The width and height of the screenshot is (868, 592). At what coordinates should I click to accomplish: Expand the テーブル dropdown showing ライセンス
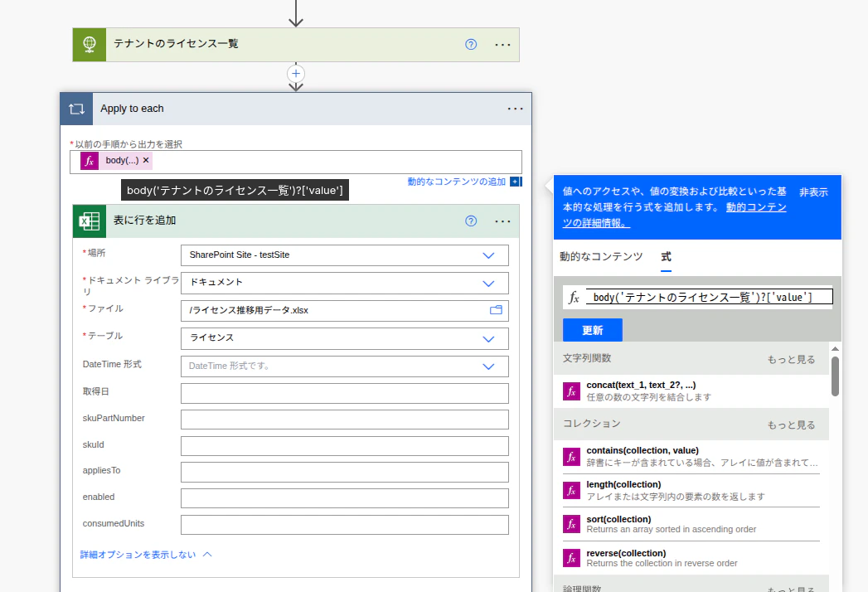(488, 339)
